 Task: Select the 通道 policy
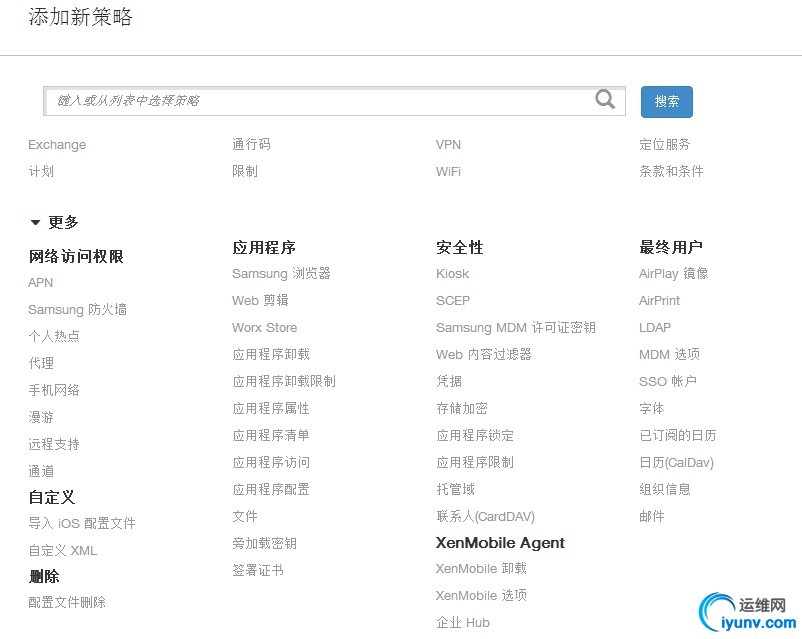pyautogui.click(x=41, y=471)
